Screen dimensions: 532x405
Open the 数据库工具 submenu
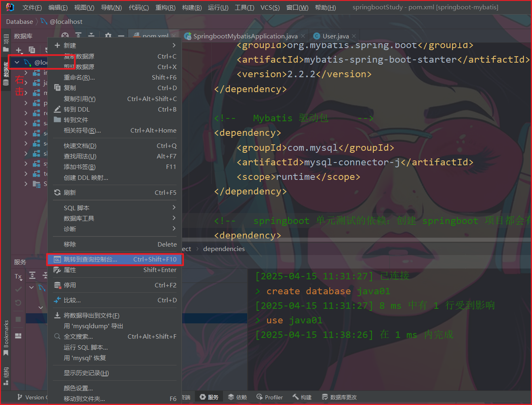(115, 219)
